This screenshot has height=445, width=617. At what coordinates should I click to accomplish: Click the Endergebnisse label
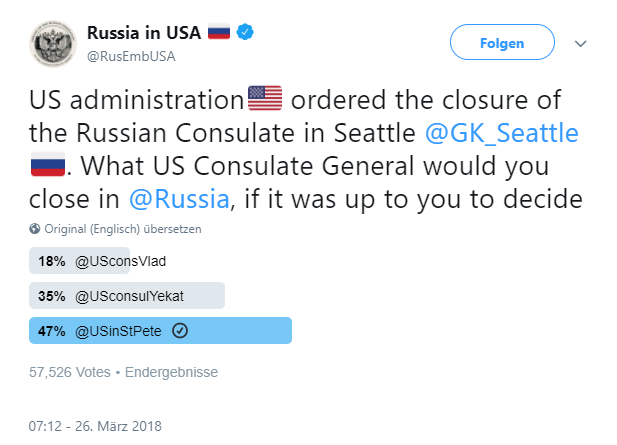(170, 372)
